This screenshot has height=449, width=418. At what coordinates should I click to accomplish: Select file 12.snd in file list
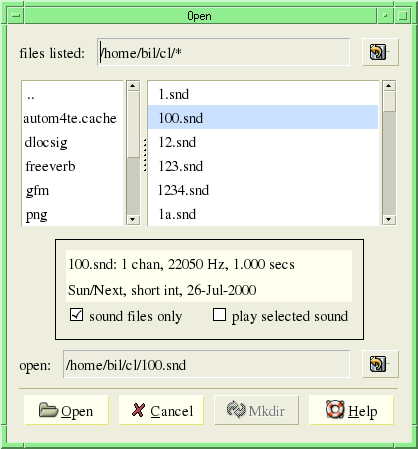(x=263, y=142)
